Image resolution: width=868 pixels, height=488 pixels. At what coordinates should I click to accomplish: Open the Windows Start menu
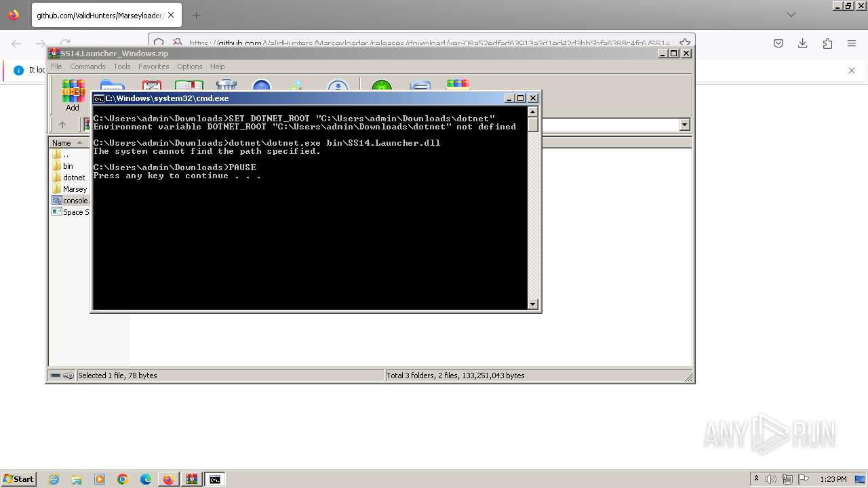coord(18,479)
